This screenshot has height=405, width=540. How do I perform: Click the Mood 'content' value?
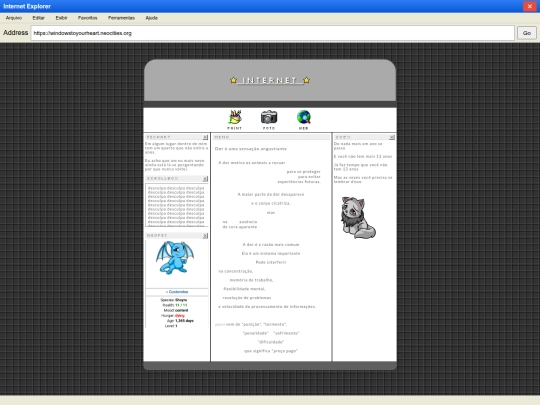(x=181, y=310)
